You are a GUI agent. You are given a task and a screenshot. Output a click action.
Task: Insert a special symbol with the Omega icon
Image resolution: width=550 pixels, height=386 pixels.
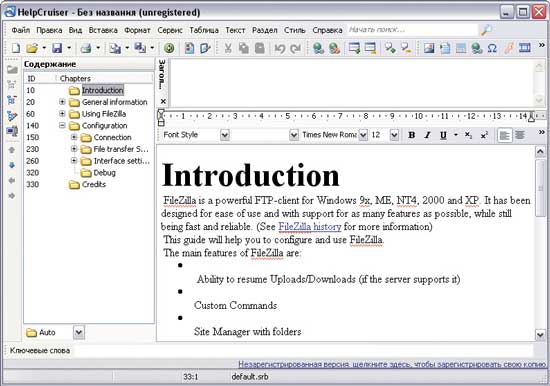click(x=492, y=48)
